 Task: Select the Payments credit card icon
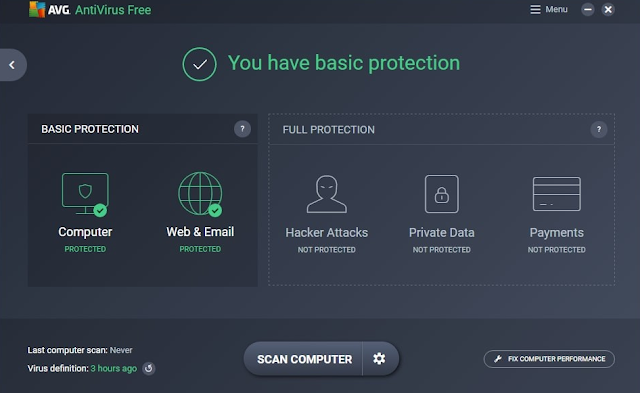pyautogui.click(x=557, y=194)
